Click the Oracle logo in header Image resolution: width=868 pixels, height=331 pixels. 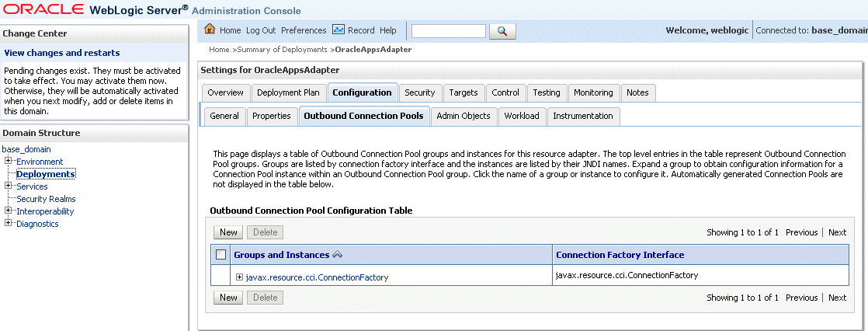43,9
